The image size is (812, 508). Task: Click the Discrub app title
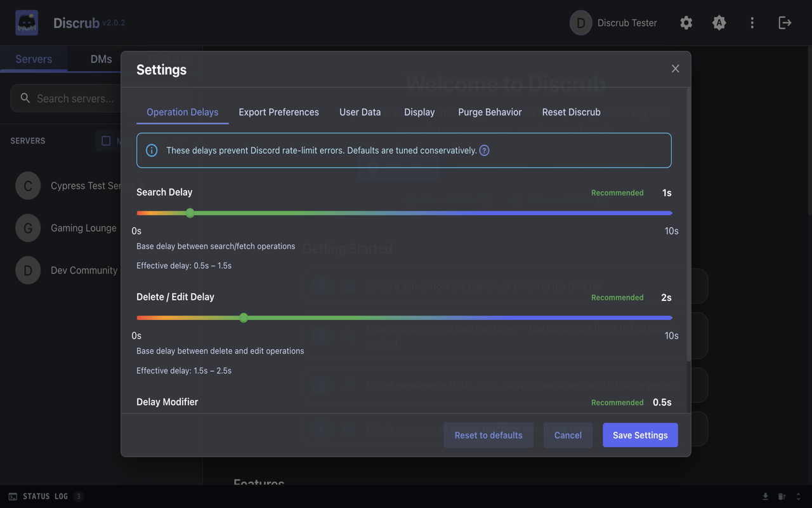pos(76,23)
